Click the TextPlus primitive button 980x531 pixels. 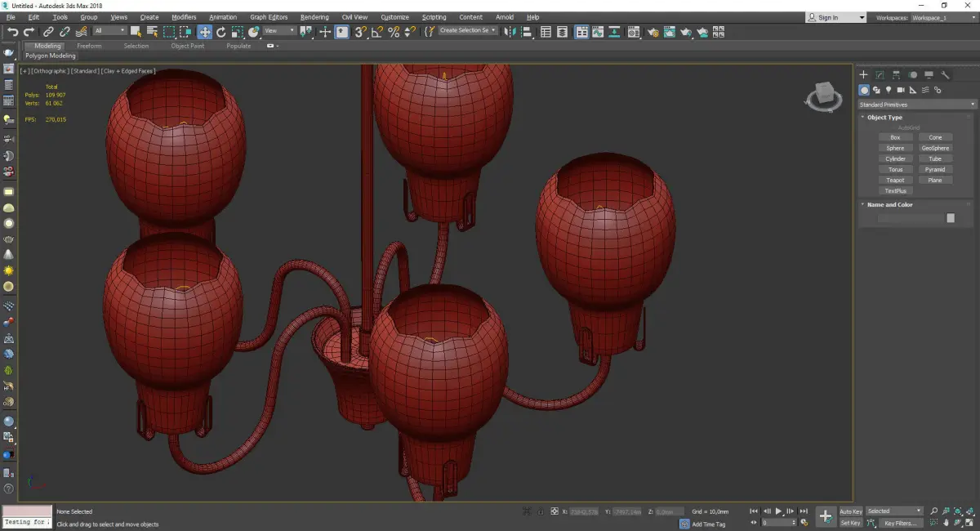pyautogui.click(x=896, y=191)
